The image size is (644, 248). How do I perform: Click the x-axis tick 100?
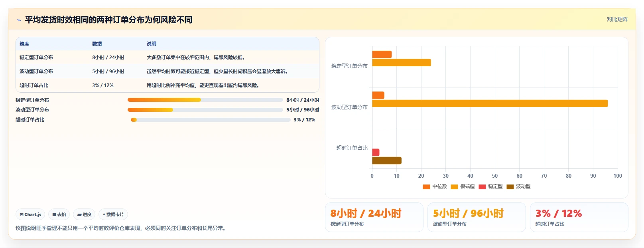coord(618,176)
